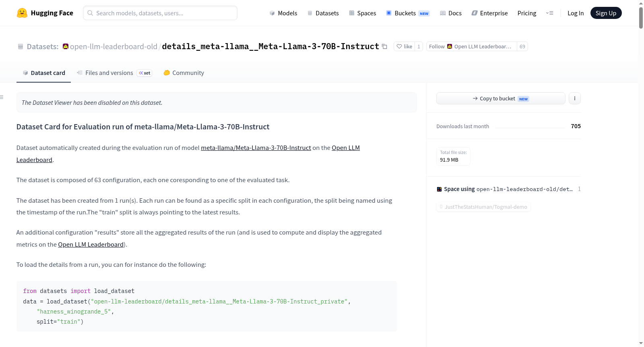Click the Copy to bucket button
Viewport: 644px width, 347px height.
(501, 98)
